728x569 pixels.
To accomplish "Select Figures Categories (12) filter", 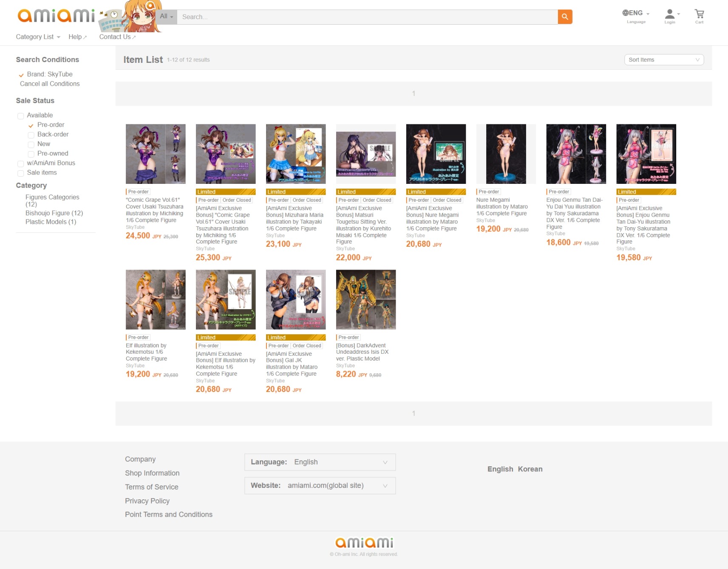I will pyautogui.click(x=52, y=200).
